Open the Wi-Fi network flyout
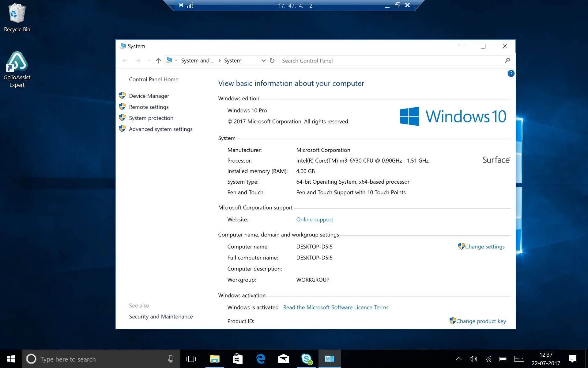 [488, 359]
